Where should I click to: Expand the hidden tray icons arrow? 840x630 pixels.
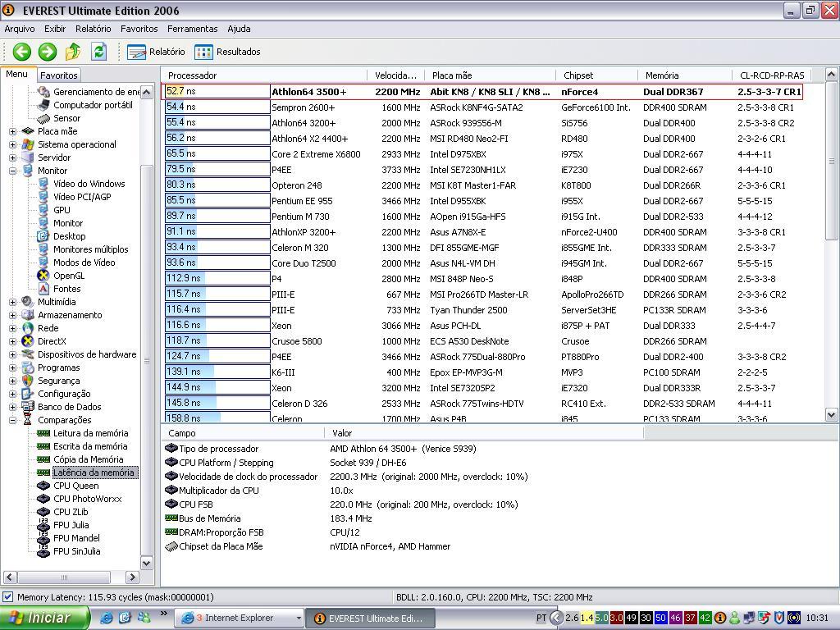pyautogui.click(x=557, y=618)
